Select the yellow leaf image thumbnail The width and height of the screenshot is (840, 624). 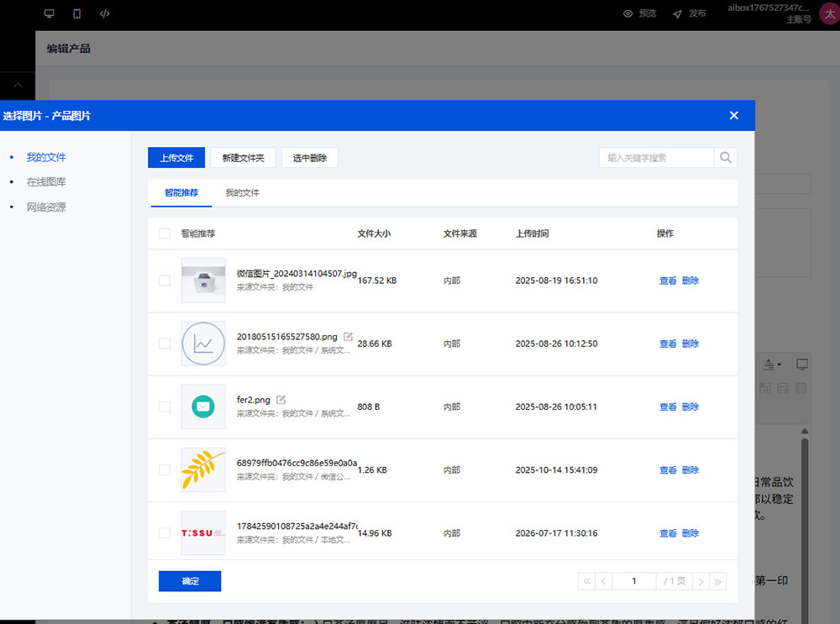pyautogui.click(x=203, y=469)
